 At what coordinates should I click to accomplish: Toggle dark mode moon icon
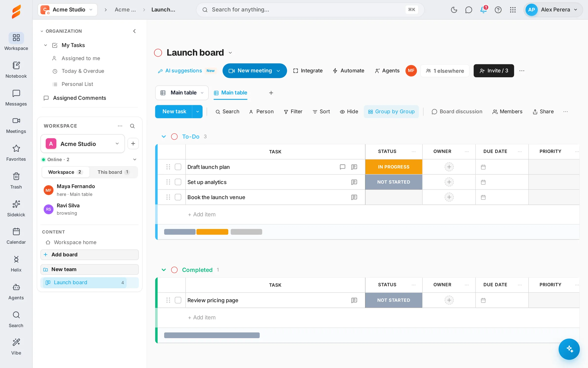454,10
